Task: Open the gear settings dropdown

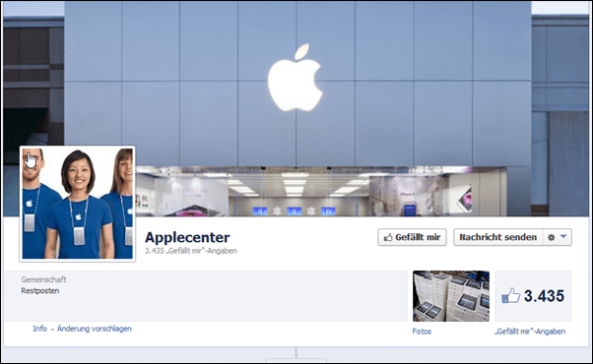Action: pos(558,237)
